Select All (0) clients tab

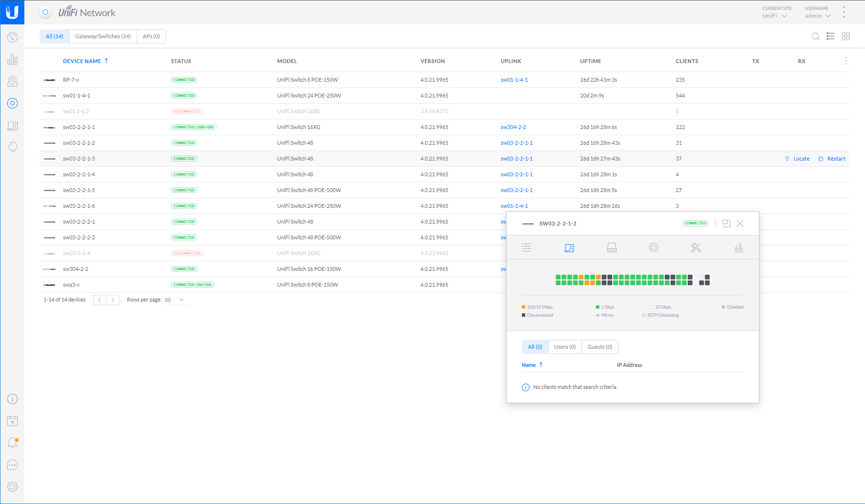535,347
